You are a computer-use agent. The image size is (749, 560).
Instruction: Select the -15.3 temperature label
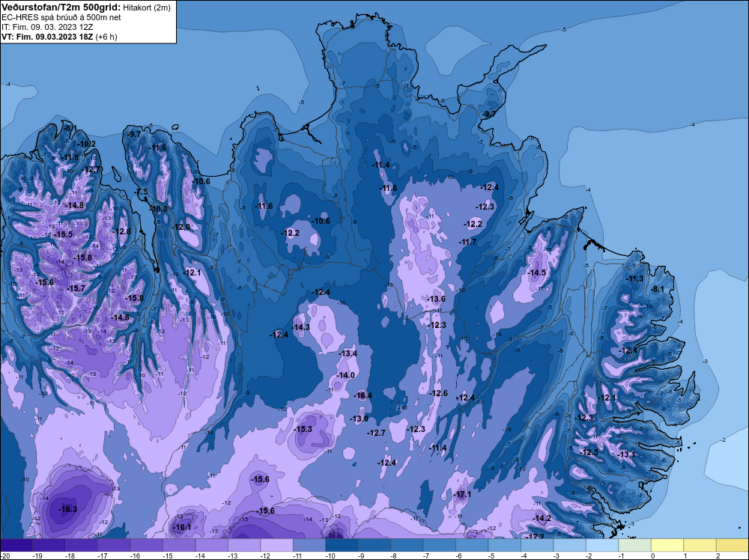click(x=303, y=429)
